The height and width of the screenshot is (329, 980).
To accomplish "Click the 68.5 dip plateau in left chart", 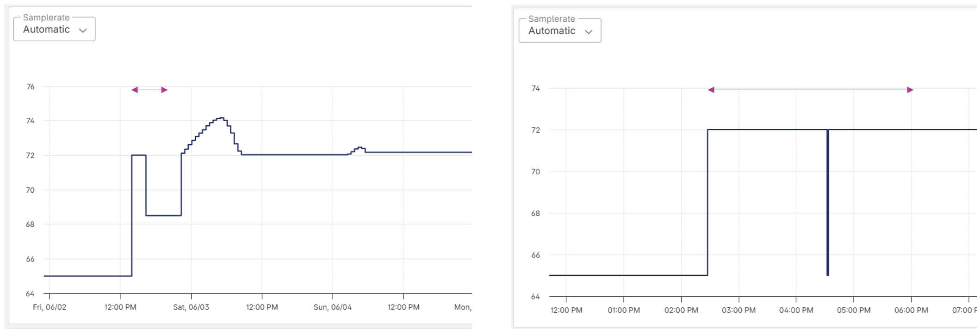I will [x=163, y=215].
